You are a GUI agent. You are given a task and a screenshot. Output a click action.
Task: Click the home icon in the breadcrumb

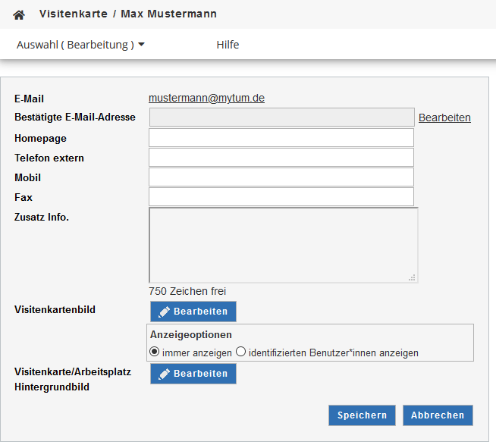coord(19,14)
